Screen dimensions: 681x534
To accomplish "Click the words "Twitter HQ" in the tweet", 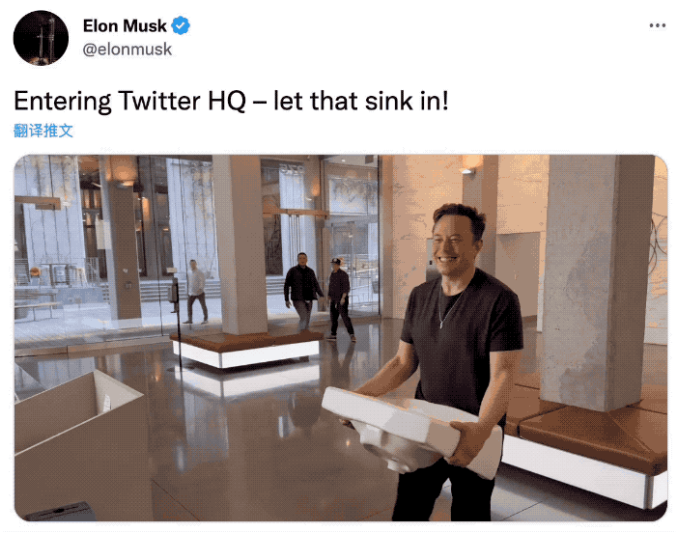I will tap(182, 101).
